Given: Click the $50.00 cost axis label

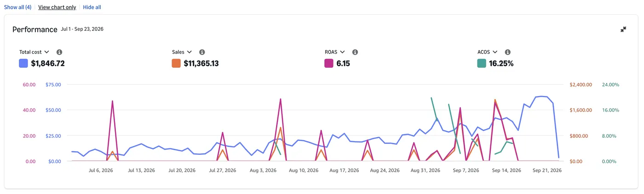Looking at the screenshot, I should click(53, 110).
